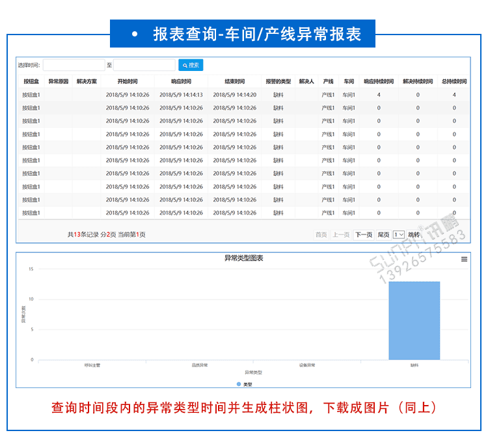Screen dimensions: 488x448
Task: Click the 车间 column header
Action: click(349, 81)
